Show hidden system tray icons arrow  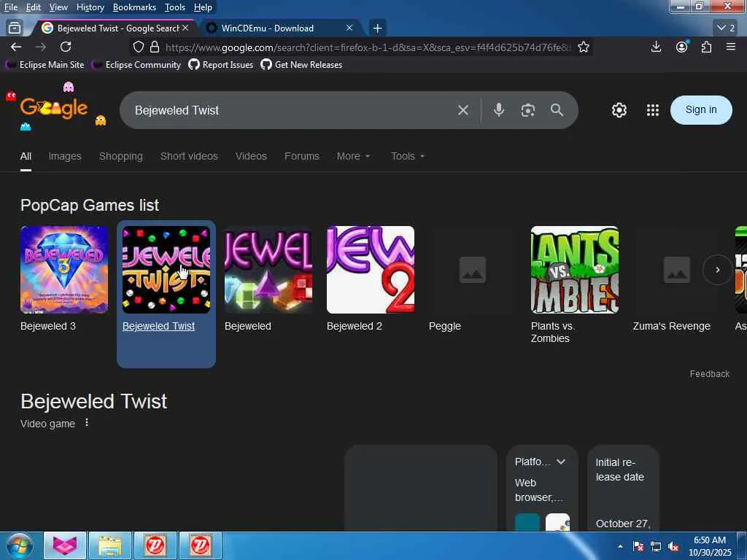coord(620,546)
